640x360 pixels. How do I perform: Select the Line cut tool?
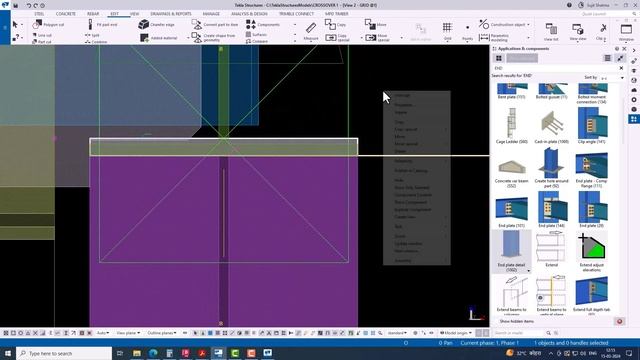click(42, 35)
